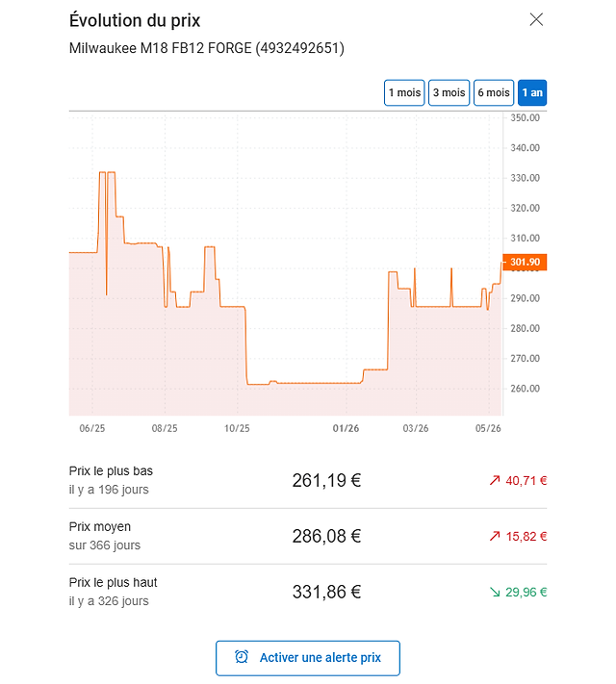
Task: Click the orange 301.90 current price marker
Action: 525,262
